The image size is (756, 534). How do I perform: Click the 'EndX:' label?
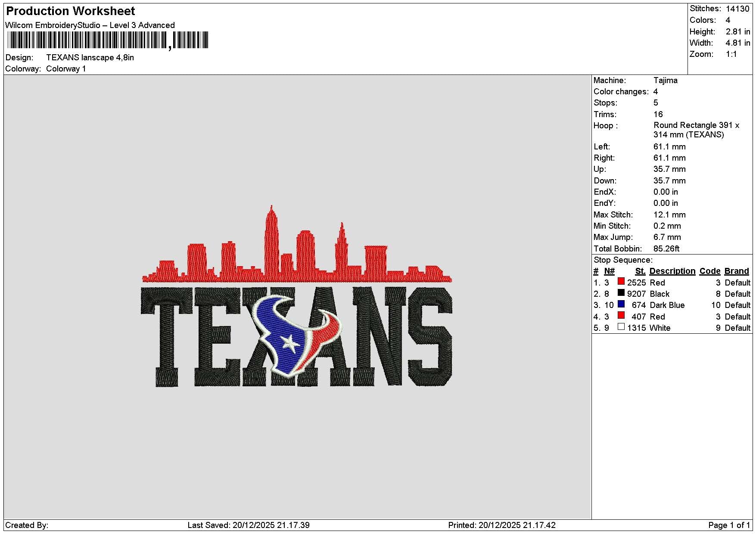[605, 192]
